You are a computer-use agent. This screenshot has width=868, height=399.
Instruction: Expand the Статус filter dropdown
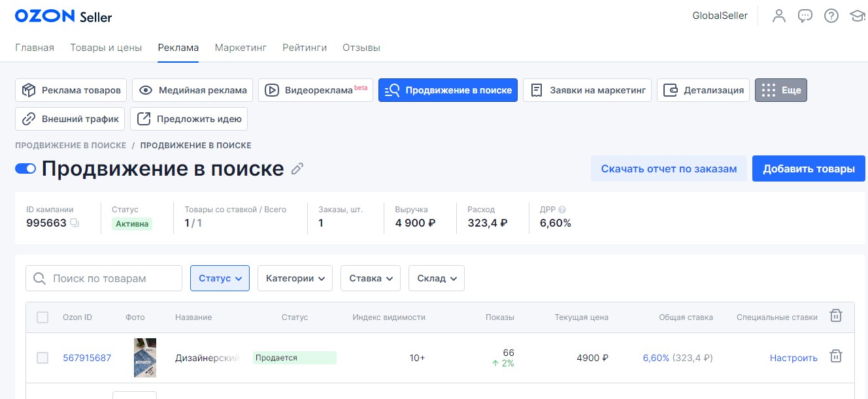point(220,278)
